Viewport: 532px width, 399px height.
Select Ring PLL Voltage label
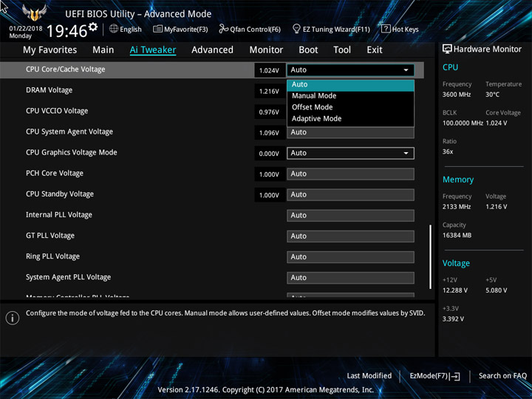53,256
